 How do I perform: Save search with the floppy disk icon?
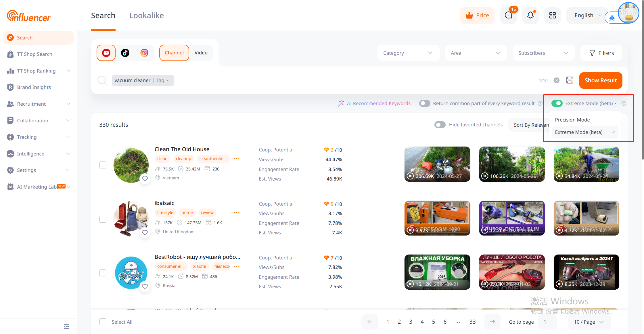(570, 80)
